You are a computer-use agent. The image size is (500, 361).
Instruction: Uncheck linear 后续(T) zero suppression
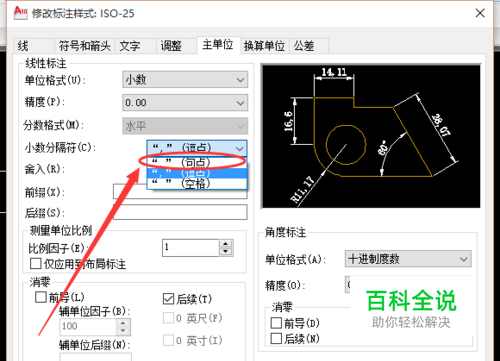[x=168, y=299]
